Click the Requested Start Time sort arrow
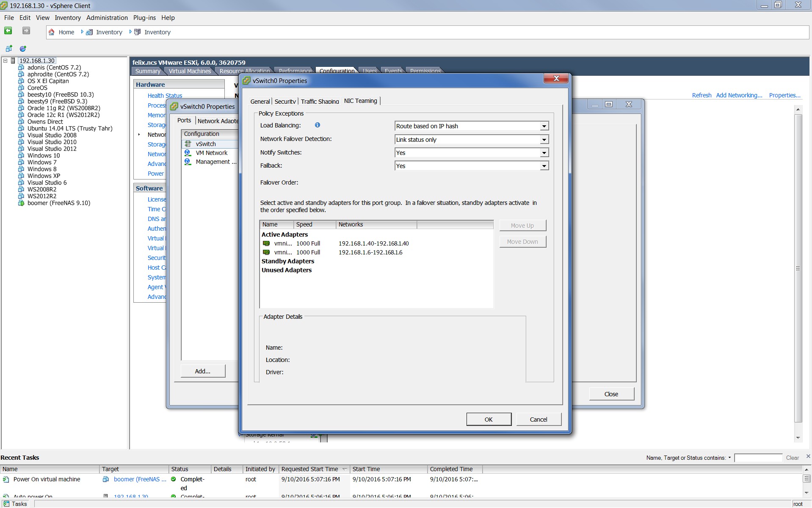Viewport: 812px width, 508px height. click(x=345, y=469)
